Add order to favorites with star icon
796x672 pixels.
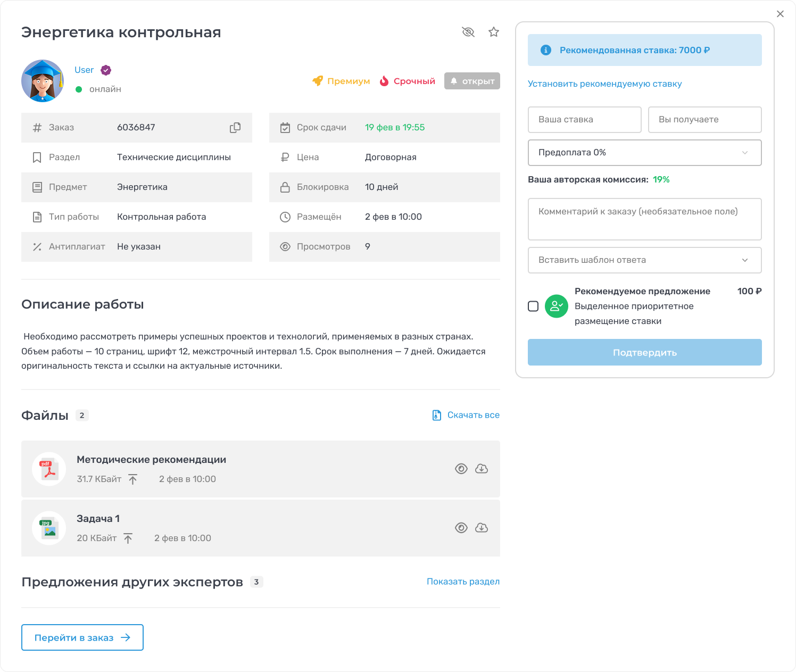(494, 32)
